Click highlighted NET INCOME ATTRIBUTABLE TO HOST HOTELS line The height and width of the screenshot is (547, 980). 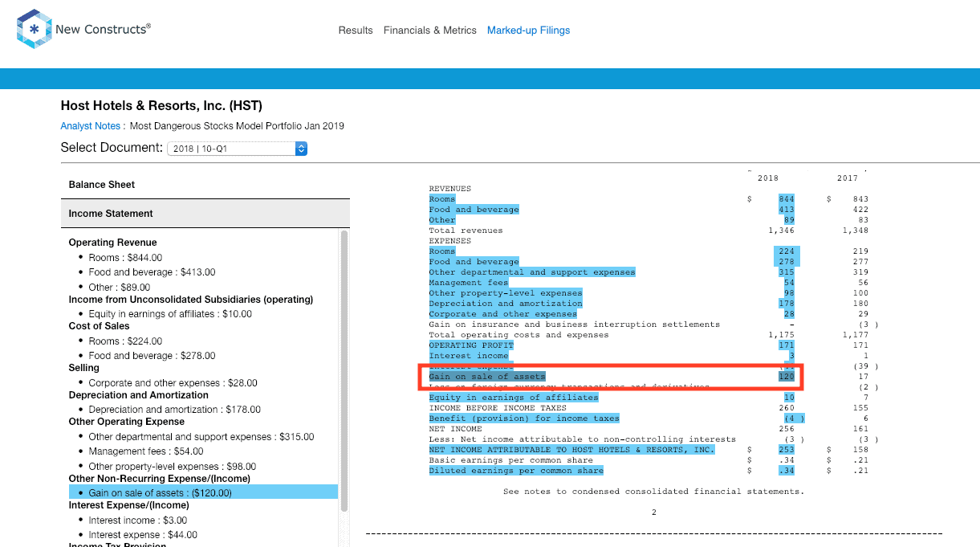click(x=571, y=450)
